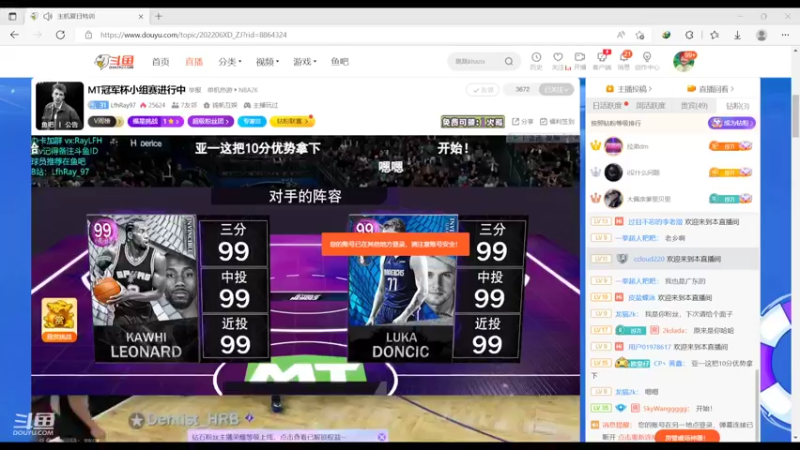This screenshot has width=800, height=450.
Task: Open the browser Downloads icon
Action: [x=737, y=35]
